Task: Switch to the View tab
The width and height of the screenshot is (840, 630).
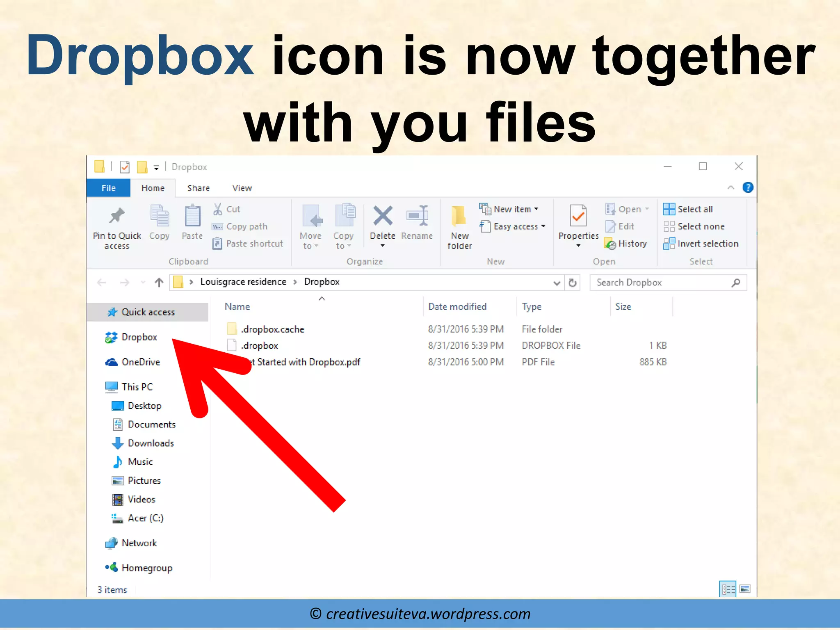Action: 242,188
